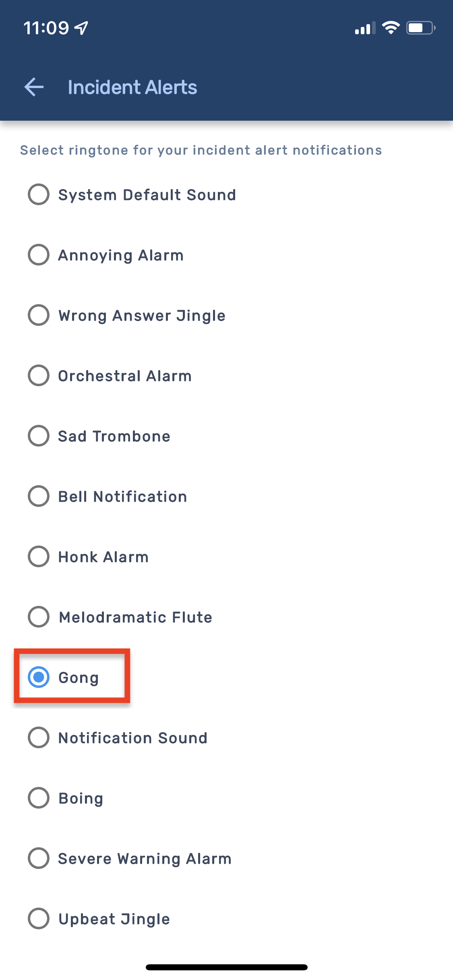
Task: Tap the home indicator bar
Action: point(226,967)
